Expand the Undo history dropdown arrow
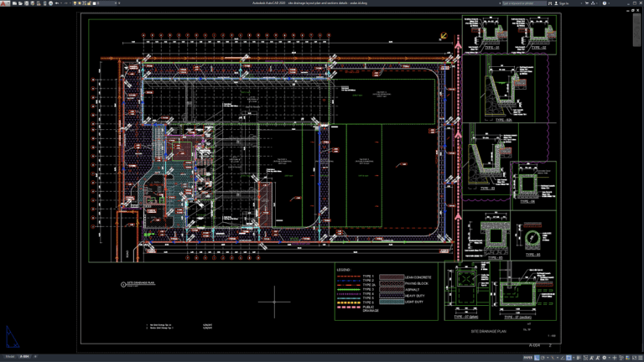Image resolution: width=644 pixels, height=362 pixels. (61, 3)
